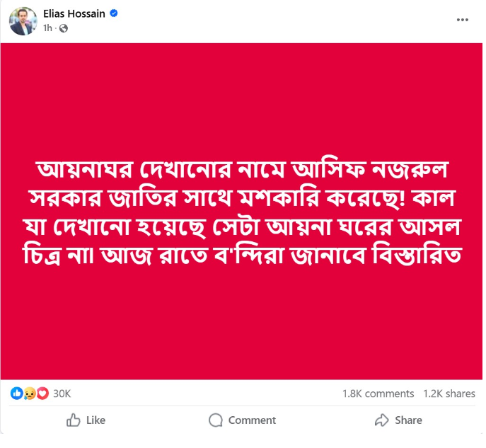The width and height of the screenshot is (486, 448).
Task: Click the blue thumbs-up reaction emoji
Action: point(16,394)
